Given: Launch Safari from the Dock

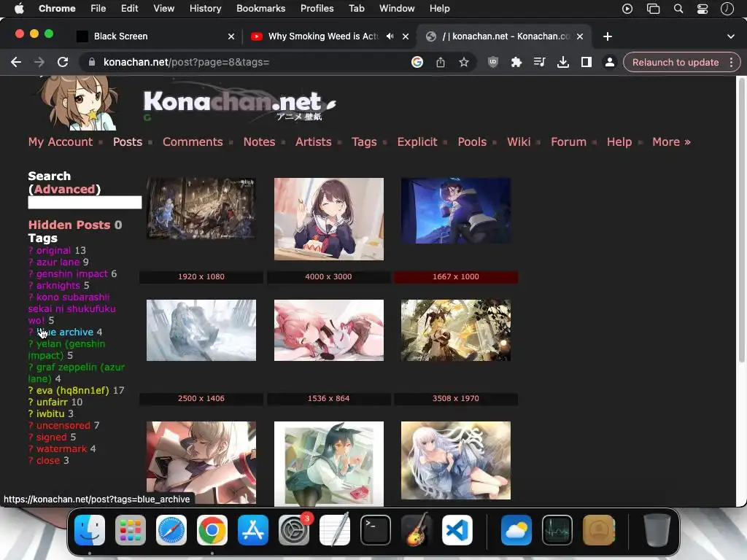Looking at the screenshot, I should tap(171, 530).
